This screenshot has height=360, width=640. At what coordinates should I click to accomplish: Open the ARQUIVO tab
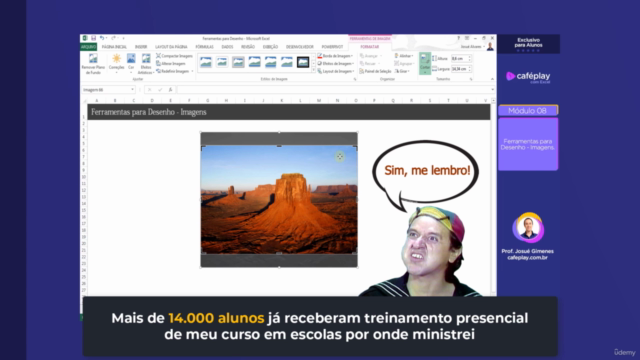click(88, 47)
